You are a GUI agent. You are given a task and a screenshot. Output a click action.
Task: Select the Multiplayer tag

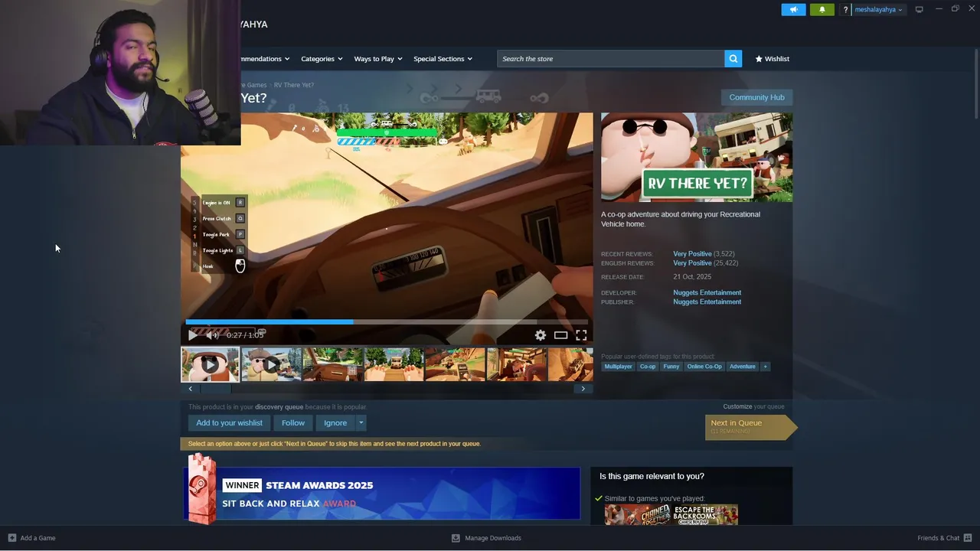pyautogui.click(x=618, y=367)
